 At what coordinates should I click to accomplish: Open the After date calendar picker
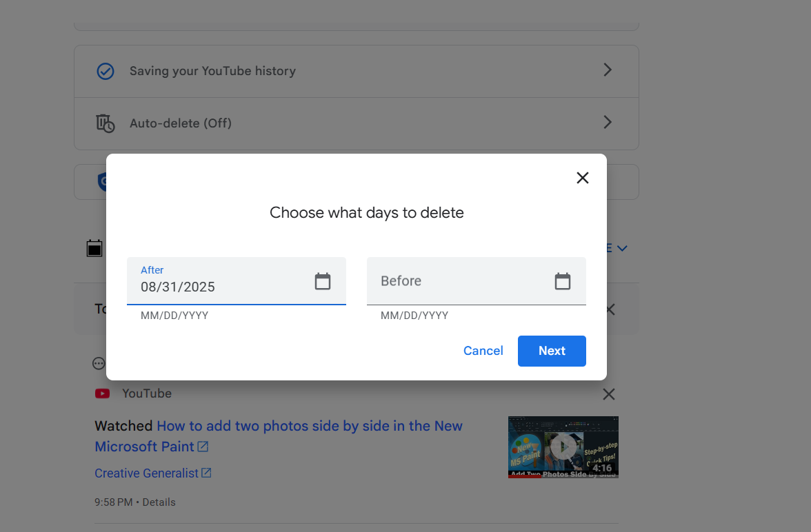[322, 281]
